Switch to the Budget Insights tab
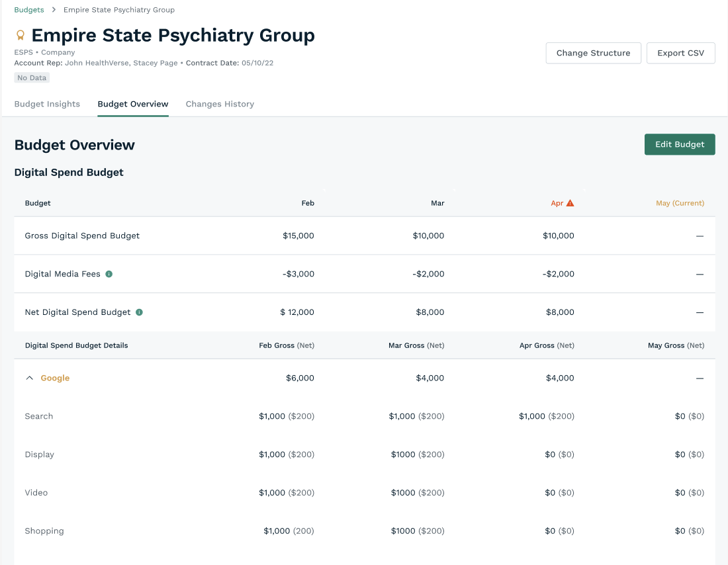The width and height of the screenshot is (728, 565). pyautogui.click(x=47, y=104)
